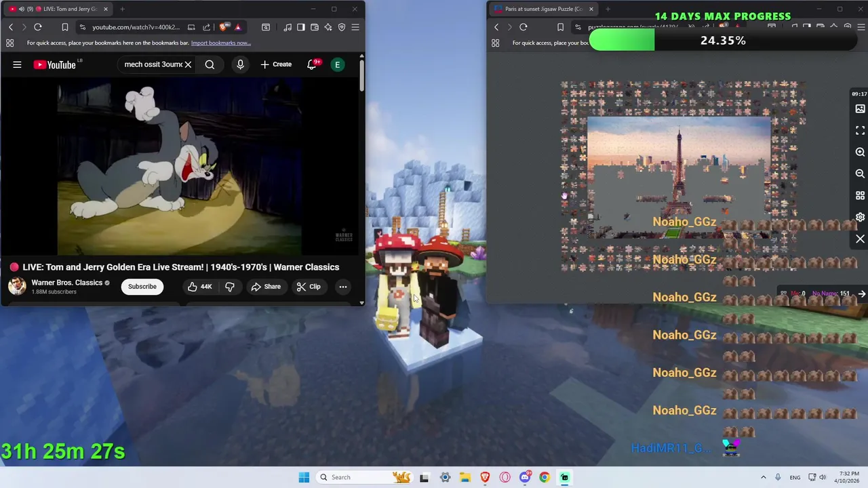Click the YouTube Create button
This screenshot has width=868, height=488.
pyautogui.click(x=276, y=64)
